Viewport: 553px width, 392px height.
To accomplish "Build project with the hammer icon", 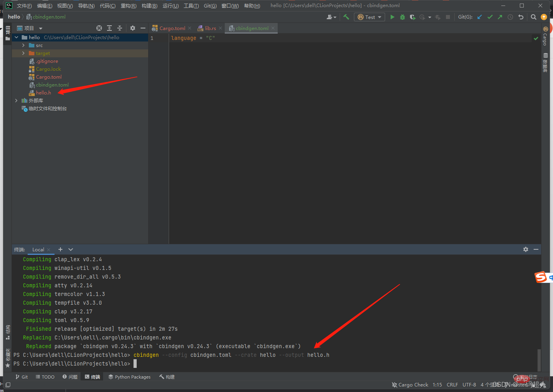I will point(346,17).
